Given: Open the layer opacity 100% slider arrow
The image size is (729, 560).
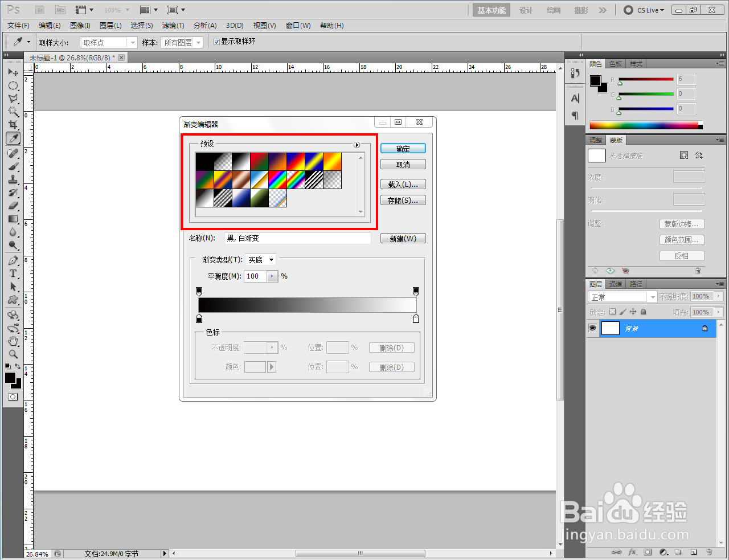Looking at the screenshot, I should pos(719,296).
